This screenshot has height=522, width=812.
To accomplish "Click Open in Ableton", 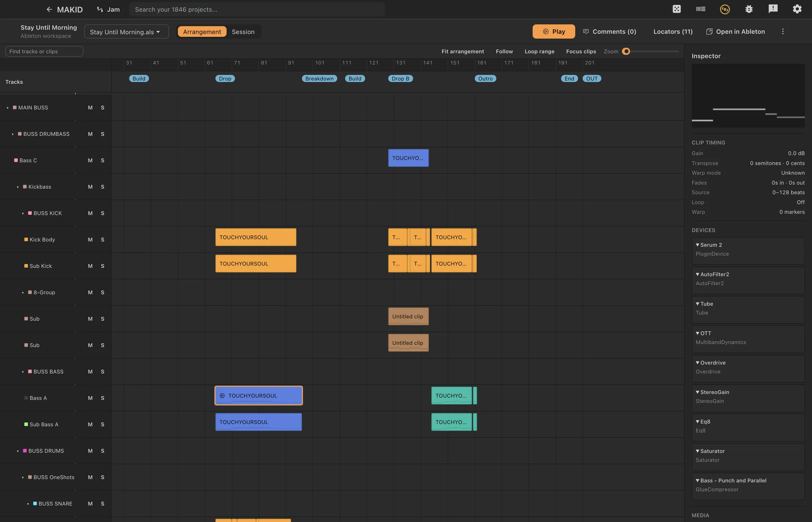I will (x=735, y=31).
